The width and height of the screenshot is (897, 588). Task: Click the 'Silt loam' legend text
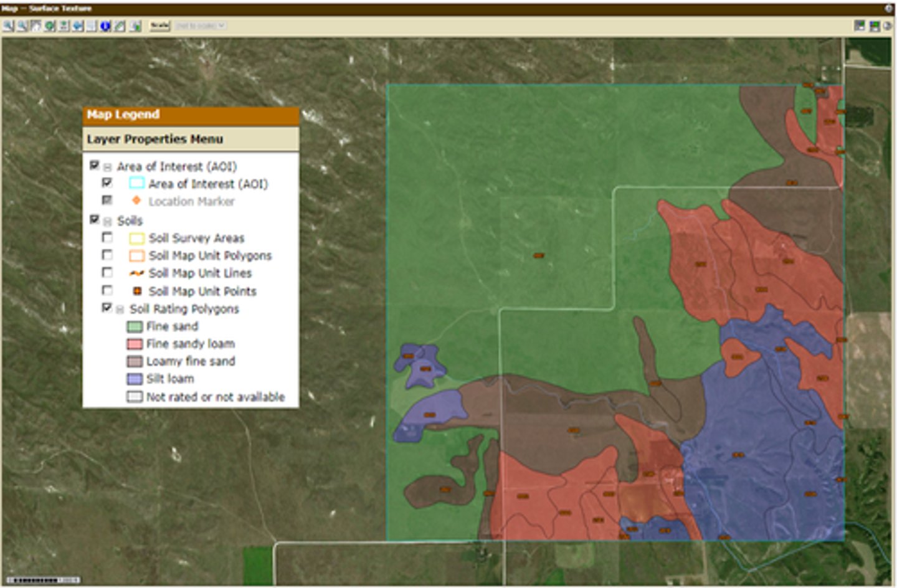169,379
